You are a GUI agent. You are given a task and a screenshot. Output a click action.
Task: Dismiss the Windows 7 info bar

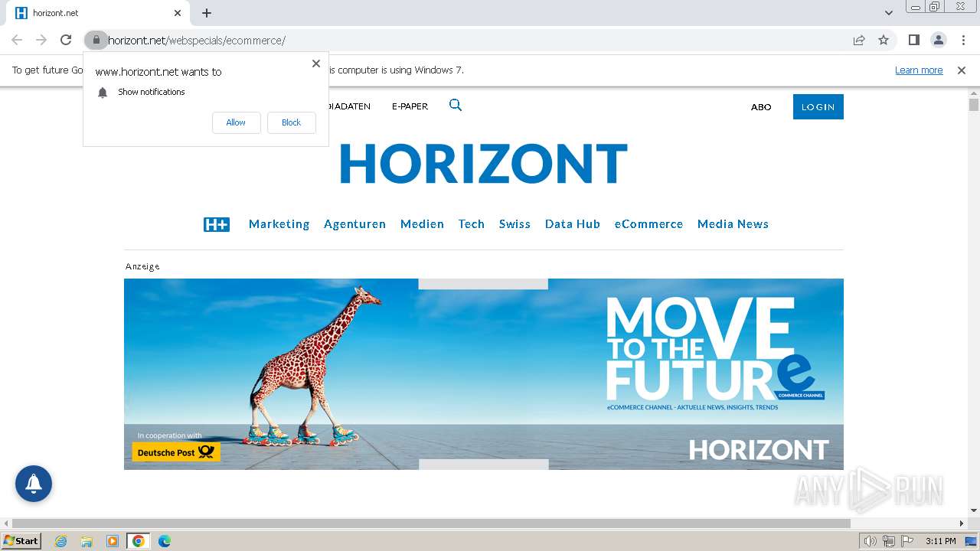coord(962,70)
